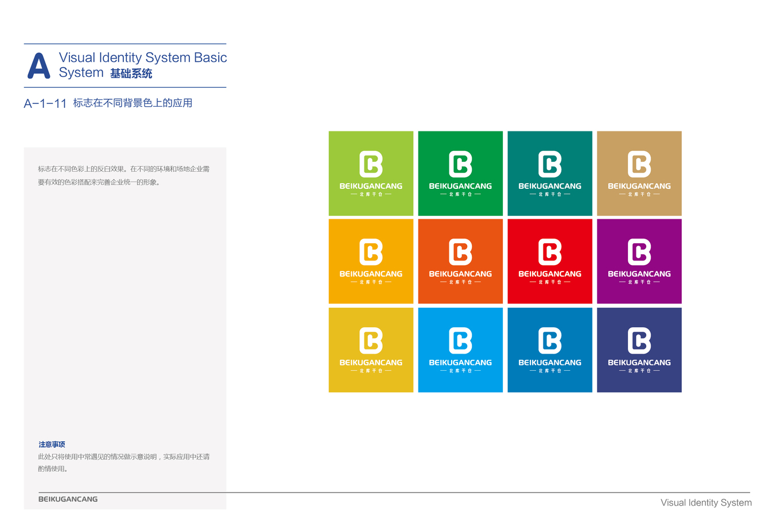Click the B logo on the orange-red tile
This screenshot has width=784, height=532.
point(460,252)
